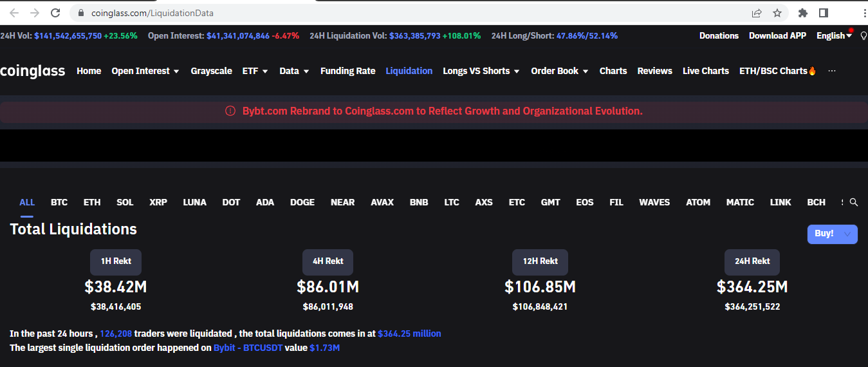Open the English language dropdown
This screenshot has height=367, width=868.
(x=834, y=36)
